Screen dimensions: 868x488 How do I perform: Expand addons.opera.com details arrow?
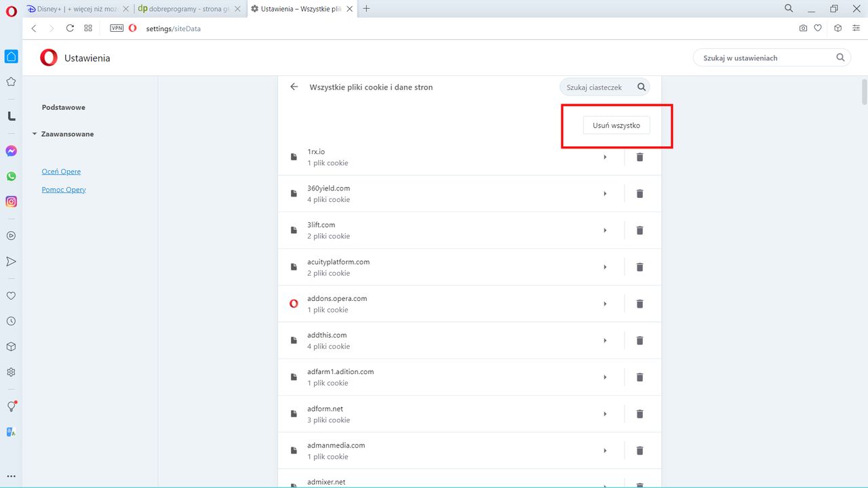point(605,304)
